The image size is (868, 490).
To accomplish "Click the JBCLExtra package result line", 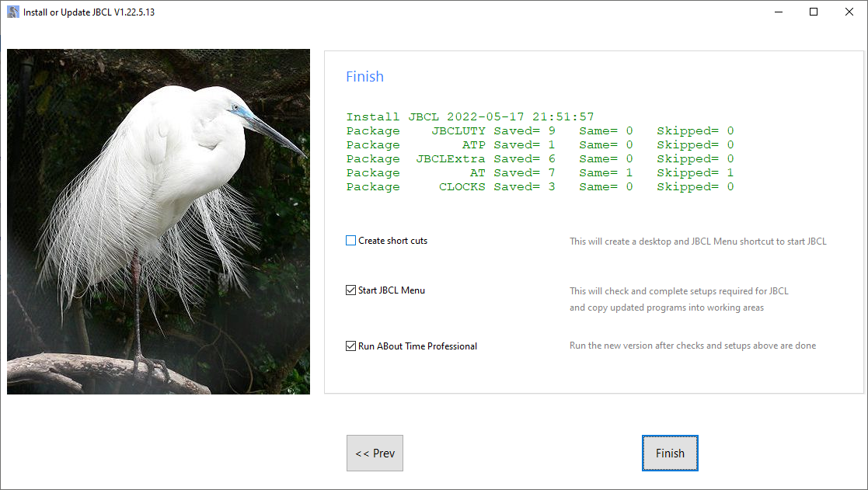I will point(539,159).
